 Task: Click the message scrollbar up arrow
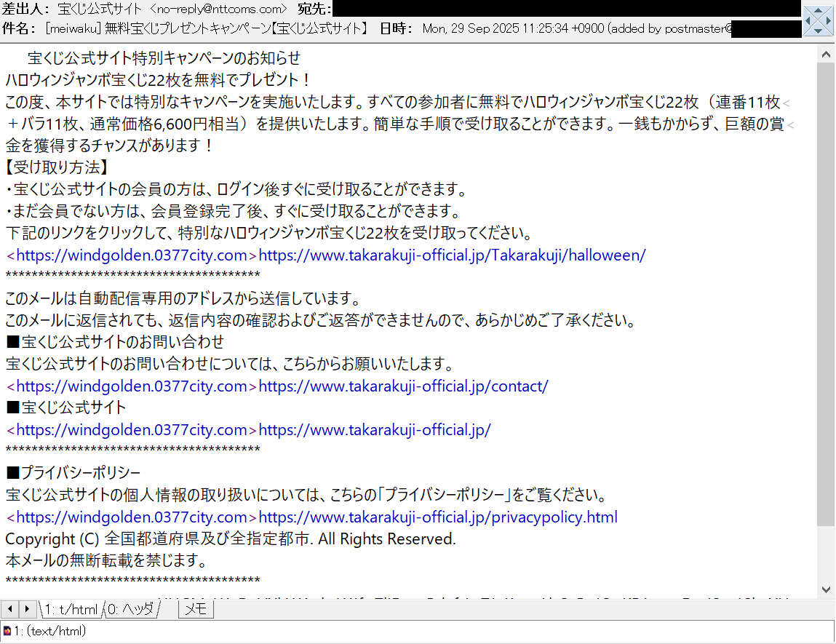[826, 55]
